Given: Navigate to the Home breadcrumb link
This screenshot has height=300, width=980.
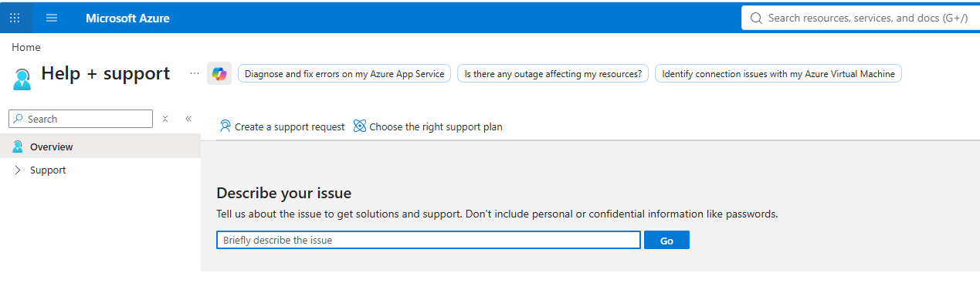Looking at the screenshot, I should click(26, 47).
